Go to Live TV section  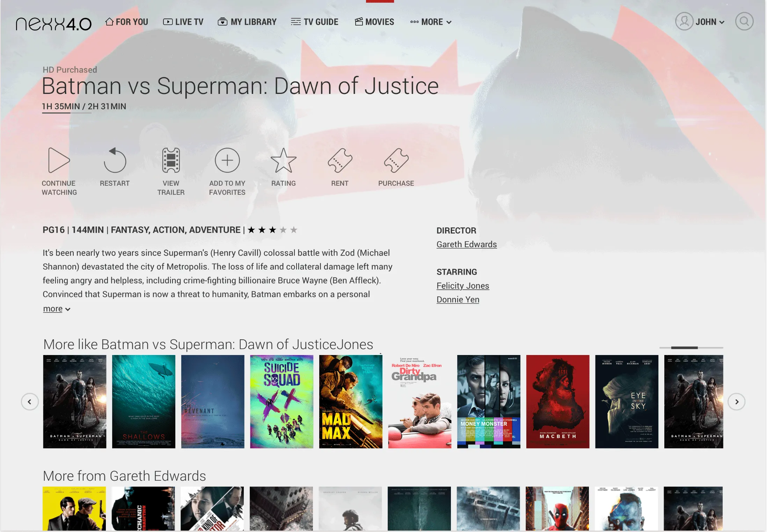[183, 22]
